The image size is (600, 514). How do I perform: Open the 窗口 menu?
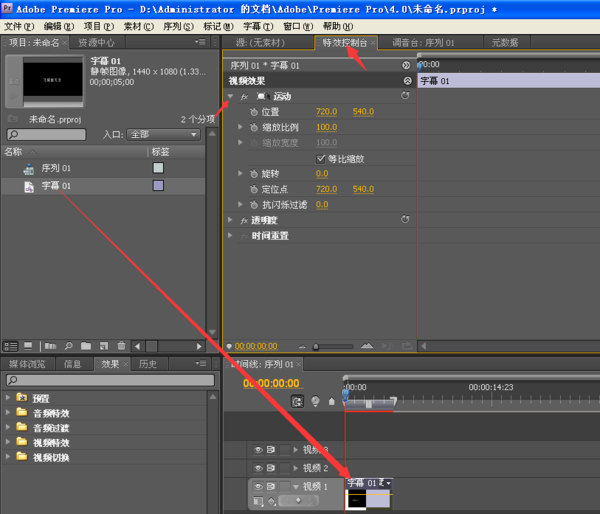[298, 26]
